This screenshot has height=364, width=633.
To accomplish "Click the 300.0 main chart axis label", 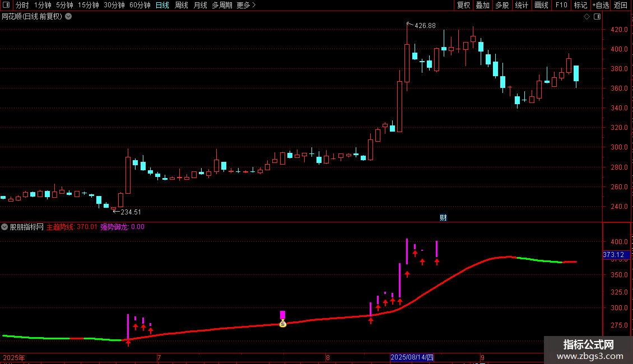I will point(619,147).
